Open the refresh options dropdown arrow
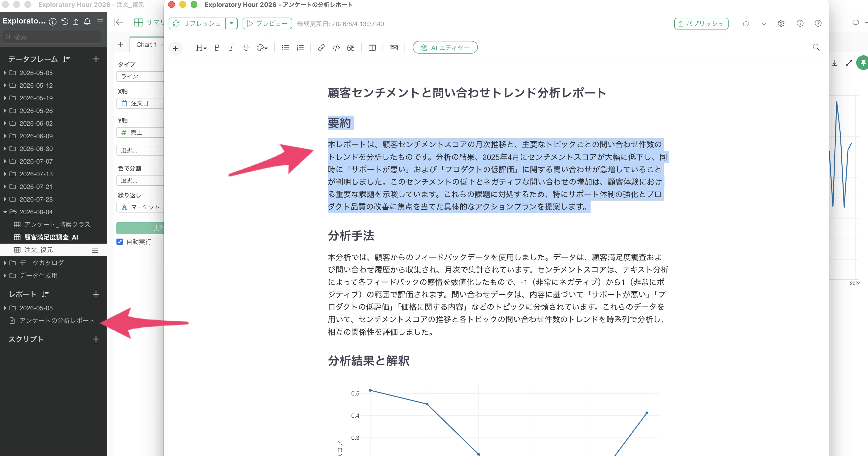Viewport: 868px width, 456px height. [x=231, y=24]
